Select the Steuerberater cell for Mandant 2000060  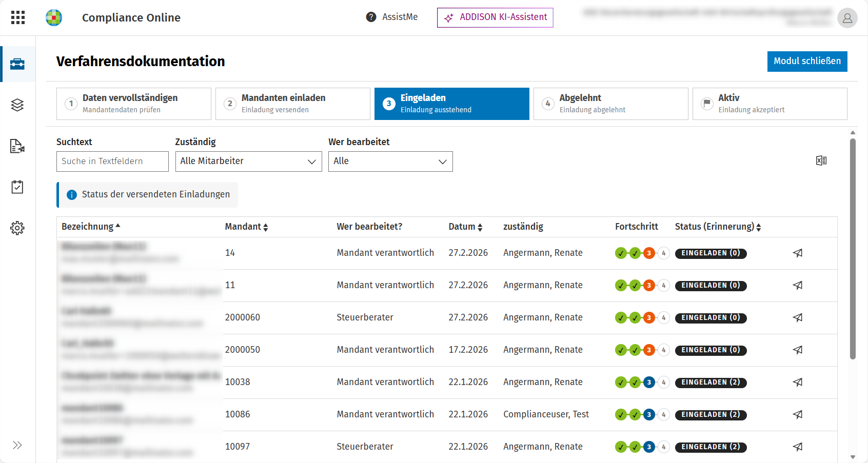point(365,317)
